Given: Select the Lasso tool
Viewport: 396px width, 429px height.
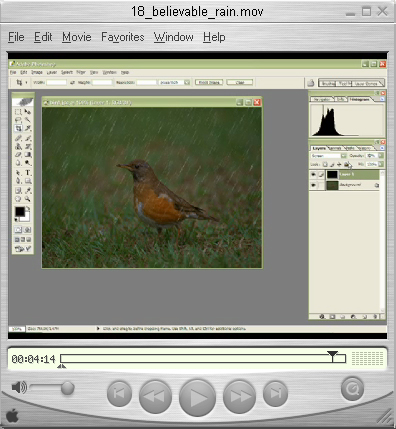Looking at the screenshot, I should tap(18, 120).
